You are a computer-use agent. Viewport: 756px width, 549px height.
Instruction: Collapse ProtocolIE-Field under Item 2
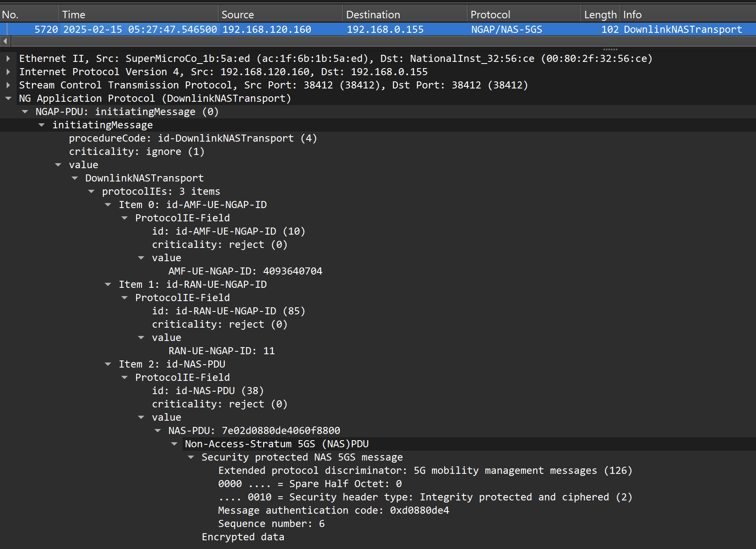pos(124,377)
